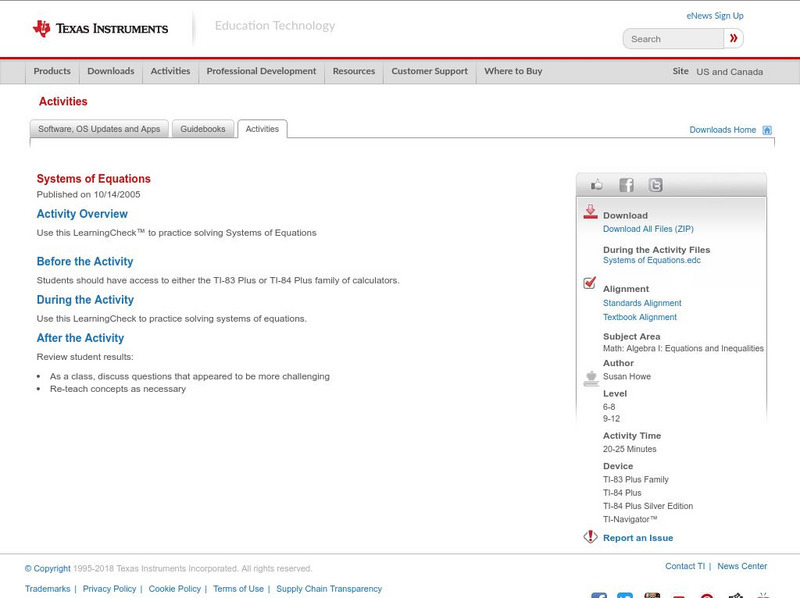Viewport: 800px width, 598px height.
Task: Open the Products menu
Action: 52,71
